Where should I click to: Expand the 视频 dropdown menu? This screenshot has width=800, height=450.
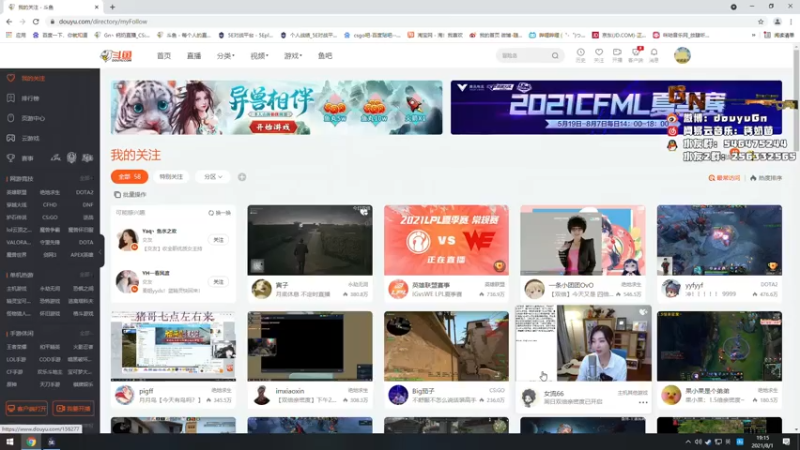point(259,56)
